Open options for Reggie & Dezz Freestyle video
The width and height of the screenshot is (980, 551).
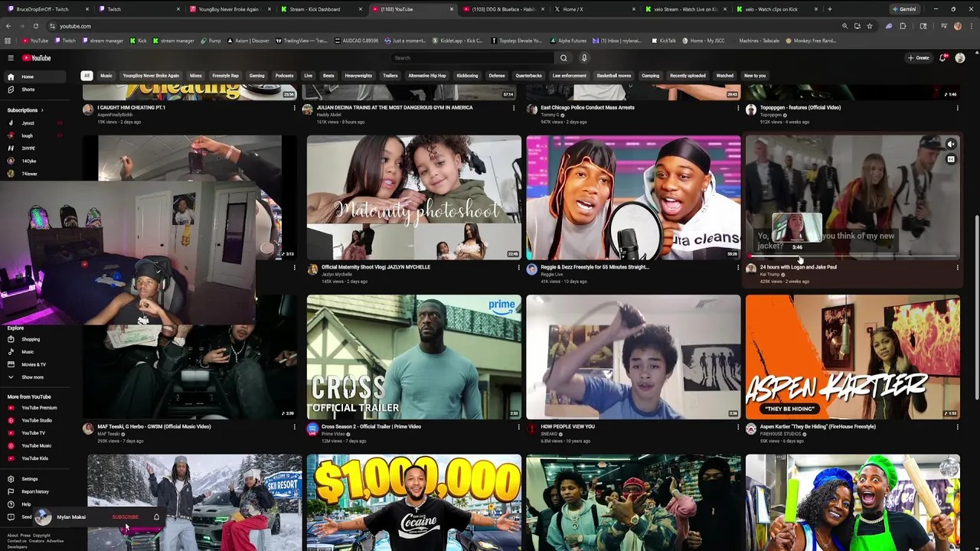click(x=738, y=268)
